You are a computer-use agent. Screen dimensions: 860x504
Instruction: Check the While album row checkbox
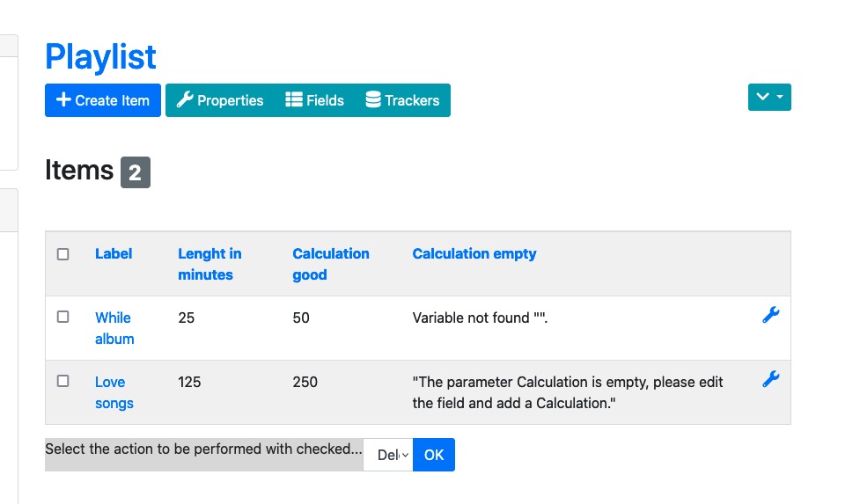pyautogui.click(x=63, y=317)
